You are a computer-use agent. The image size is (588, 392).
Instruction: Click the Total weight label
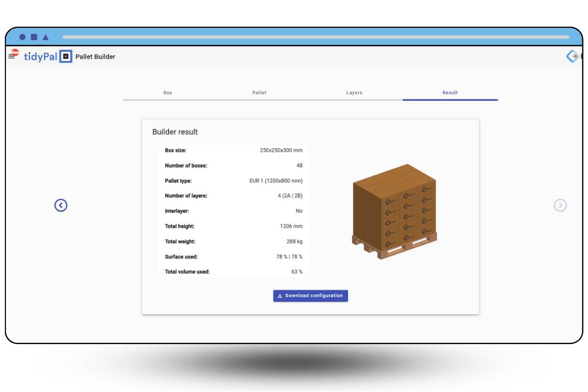pyautogui.click(x=180, y=242)
